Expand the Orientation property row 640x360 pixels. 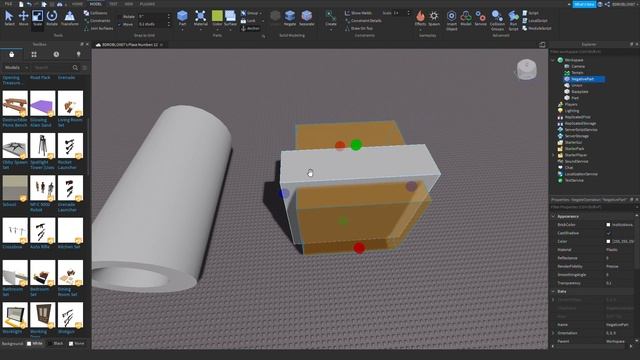point(553,333)
